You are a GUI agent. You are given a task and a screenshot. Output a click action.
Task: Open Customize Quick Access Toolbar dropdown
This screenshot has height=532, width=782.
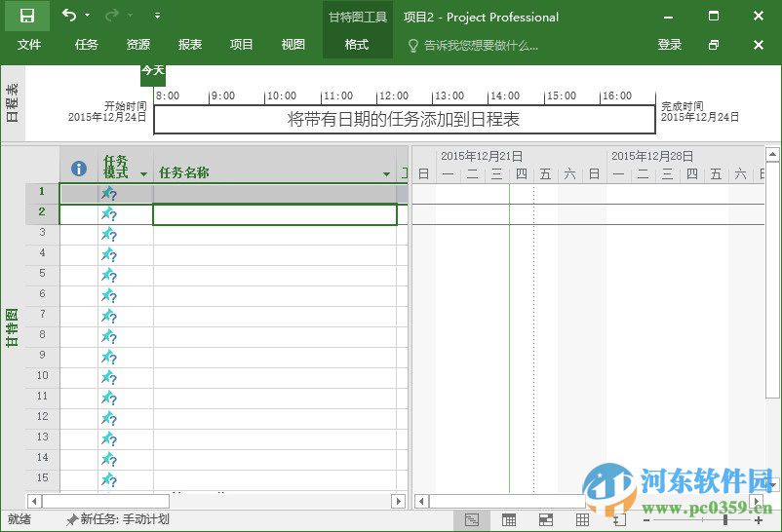(157, 16)
